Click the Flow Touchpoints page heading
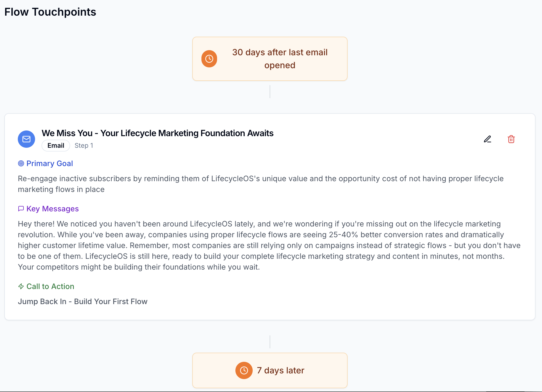542x392 pixels. (x=50, y=12)
